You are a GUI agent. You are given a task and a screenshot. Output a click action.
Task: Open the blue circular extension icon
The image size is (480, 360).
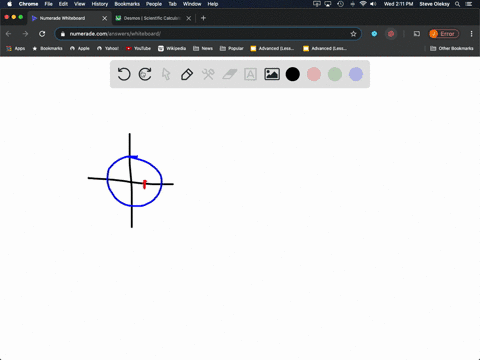click(374, 34)
